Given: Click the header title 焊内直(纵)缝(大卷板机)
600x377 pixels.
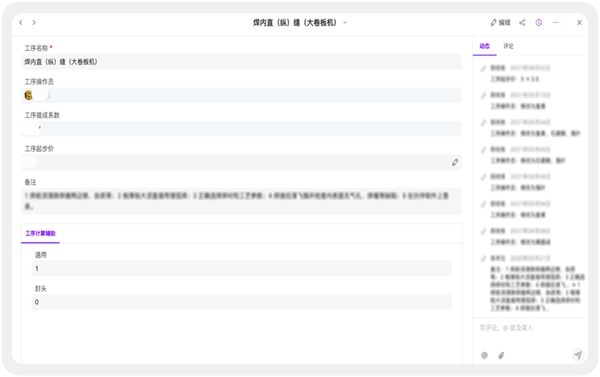Looking at the screenshot, I should click(x=294, y=23).
